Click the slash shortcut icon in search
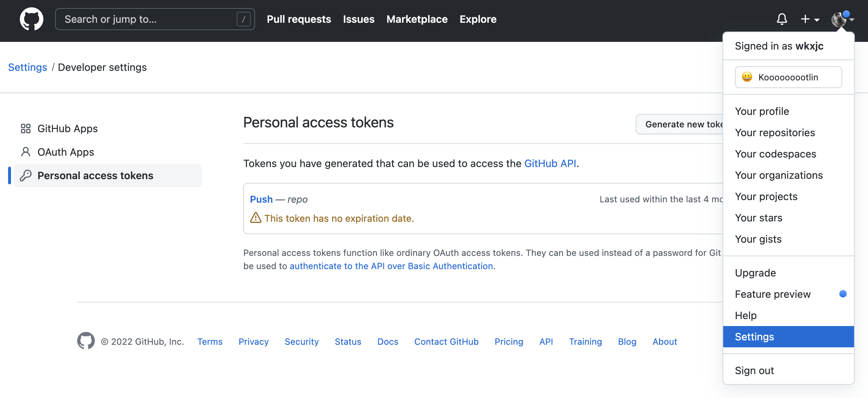Screen dimensions: 868x398 click(x=243, y=19)
